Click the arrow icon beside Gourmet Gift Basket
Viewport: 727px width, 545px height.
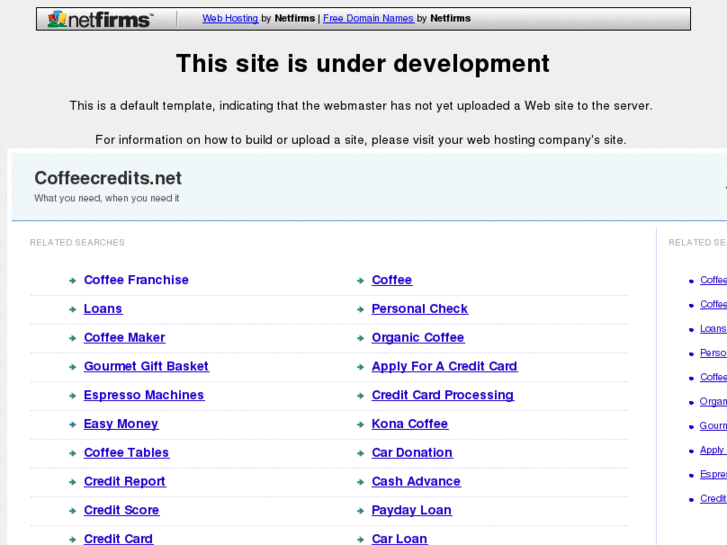[72, 367]
